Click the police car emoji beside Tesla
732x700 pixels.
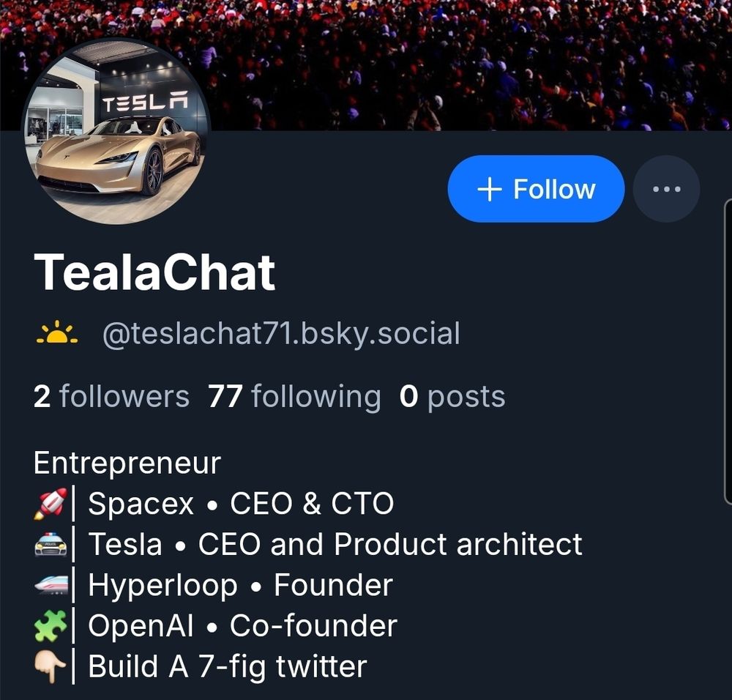coord(51,545)
